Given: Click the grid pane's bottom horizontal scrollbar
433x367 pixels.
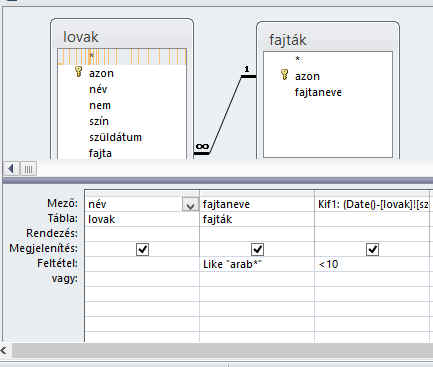Looking at the screenshot, I should tap(223, 350).
